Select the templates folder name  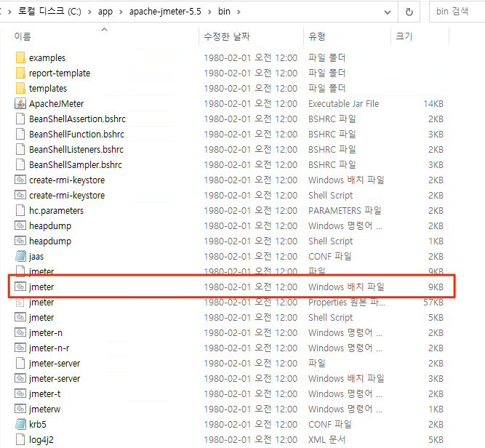coord(48,88)
